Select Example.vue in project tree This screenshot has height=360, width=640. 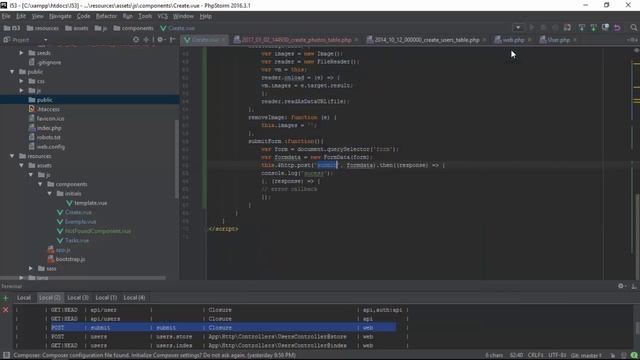[x=77, y=222]
